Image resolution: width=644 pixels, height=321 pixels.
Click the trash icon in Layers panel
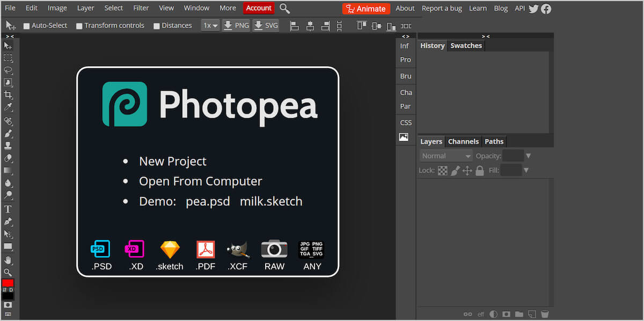click(545, 314)
